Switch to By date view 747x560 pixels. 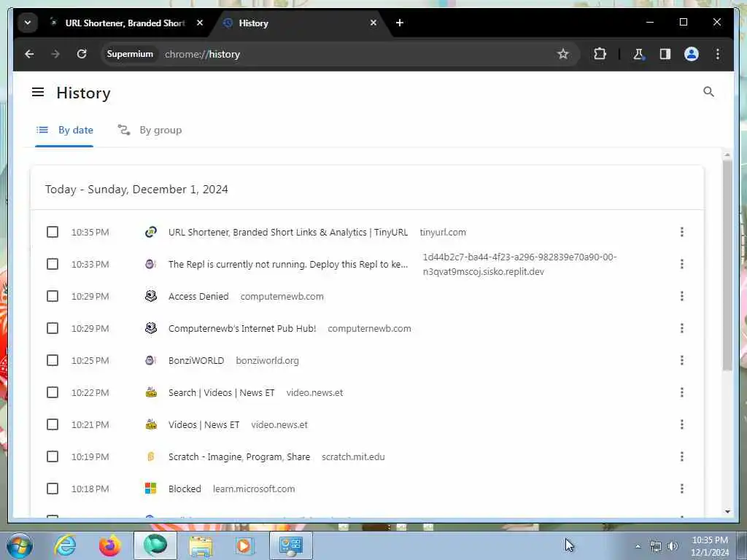(65, 130)
